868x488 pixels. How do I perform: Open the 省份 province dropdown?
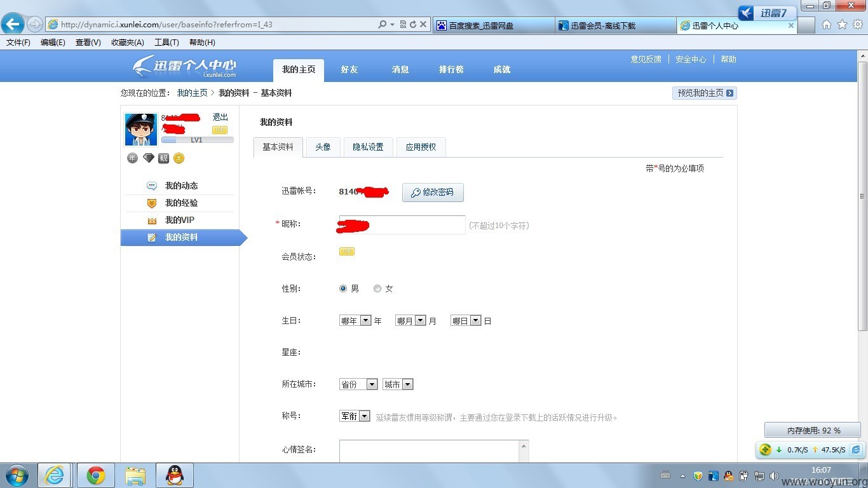358,384
